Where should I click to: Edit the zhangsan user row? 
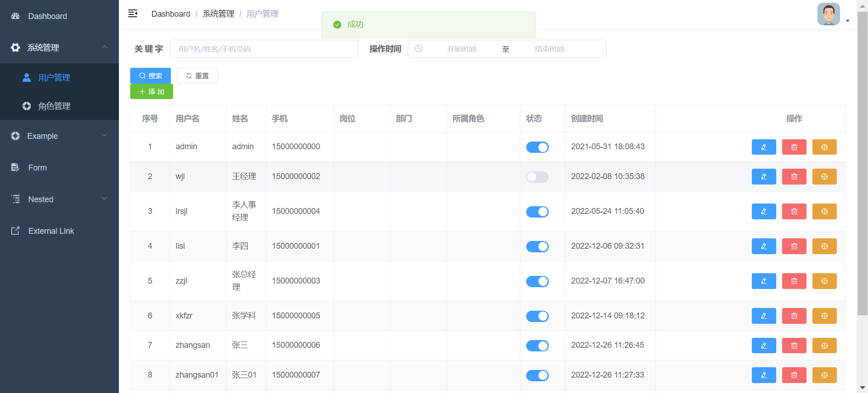click(x=764, y=346)
